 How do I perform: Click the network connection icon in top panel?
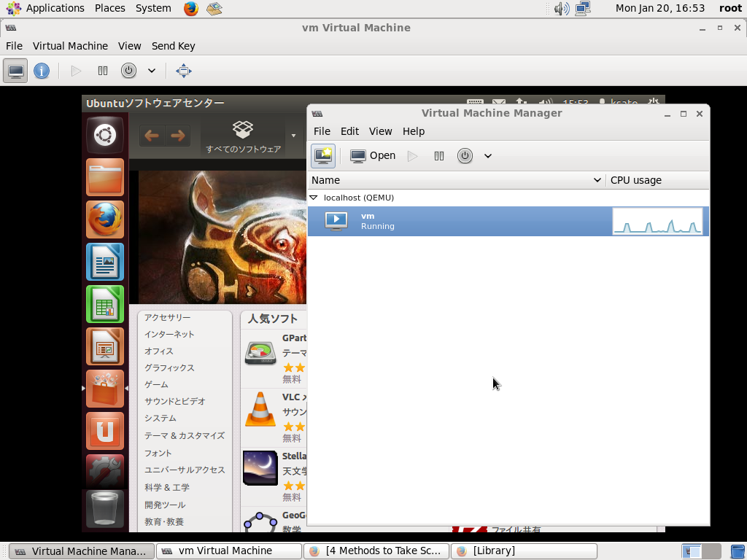pyautogui.click(x=583, y=9)
